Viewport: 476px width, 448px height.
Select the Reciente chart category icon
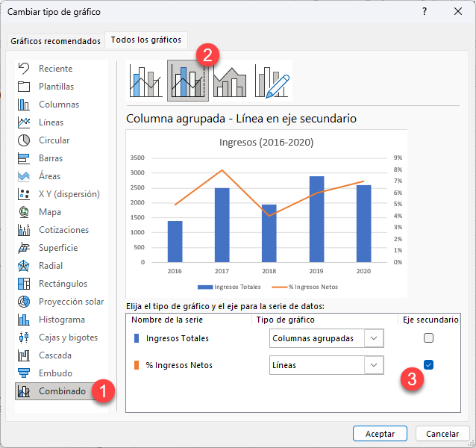(x=24, y=69)
